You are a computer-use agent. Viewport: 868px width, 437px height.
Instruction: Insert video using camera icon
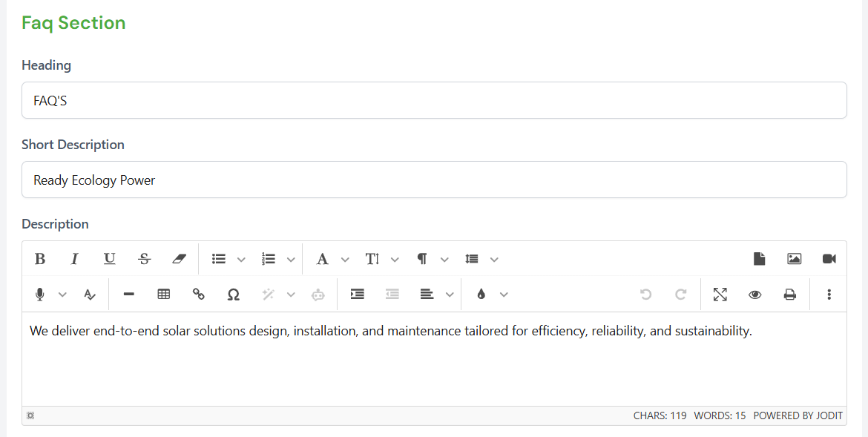829,259
